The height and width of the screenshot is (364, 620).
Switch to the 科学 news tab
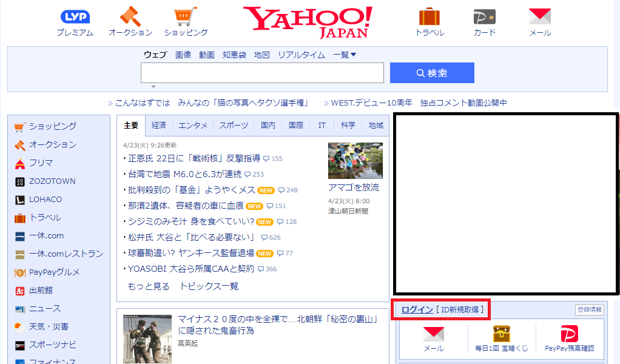tap(348, 126)
